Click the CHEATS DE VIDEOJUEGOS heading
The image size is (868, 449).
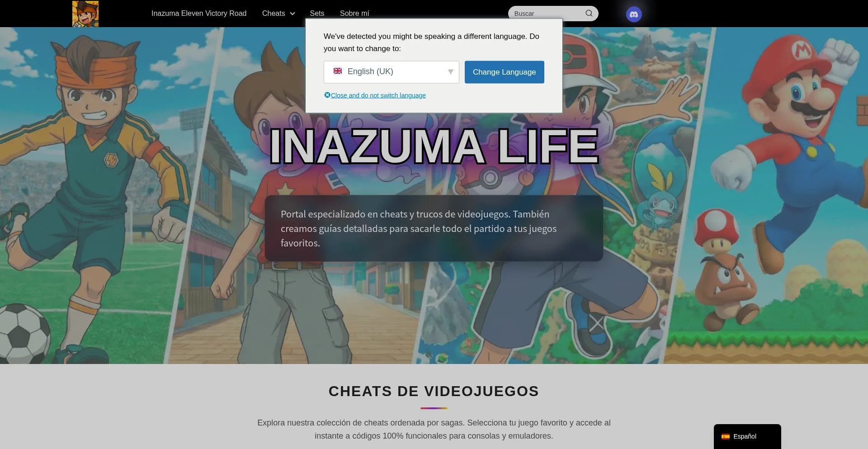tap(434, 391)
